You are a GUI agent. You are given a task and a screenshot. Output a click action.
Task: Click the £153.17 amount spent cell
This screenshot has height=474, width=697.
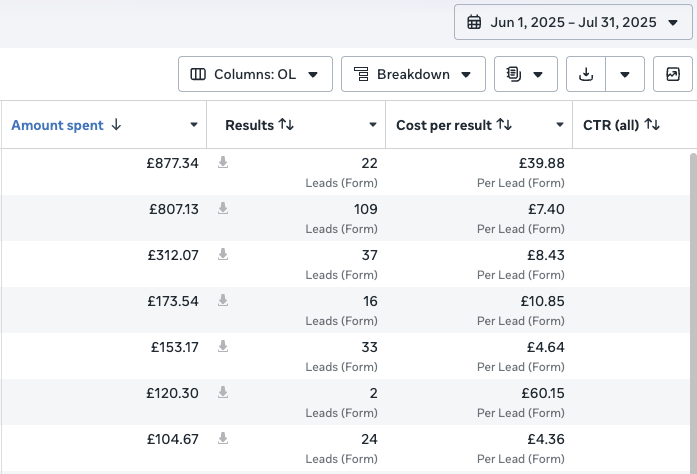click(x=175, y=348)
